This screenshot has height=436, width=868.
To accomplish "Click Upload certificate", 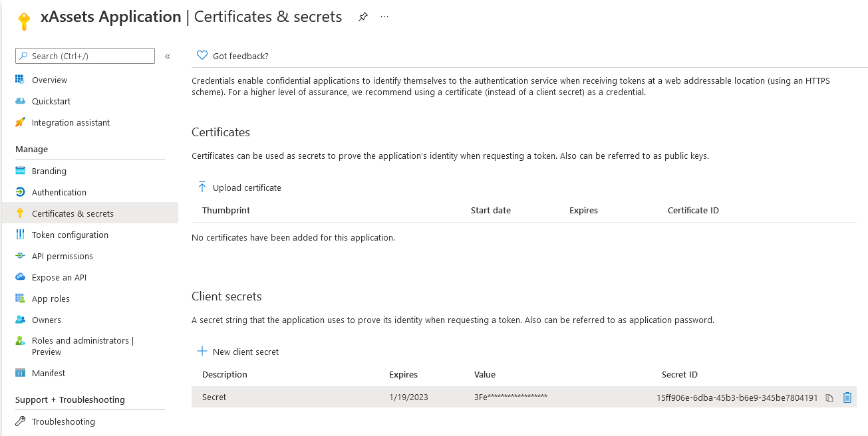I will tap(239, 187).
